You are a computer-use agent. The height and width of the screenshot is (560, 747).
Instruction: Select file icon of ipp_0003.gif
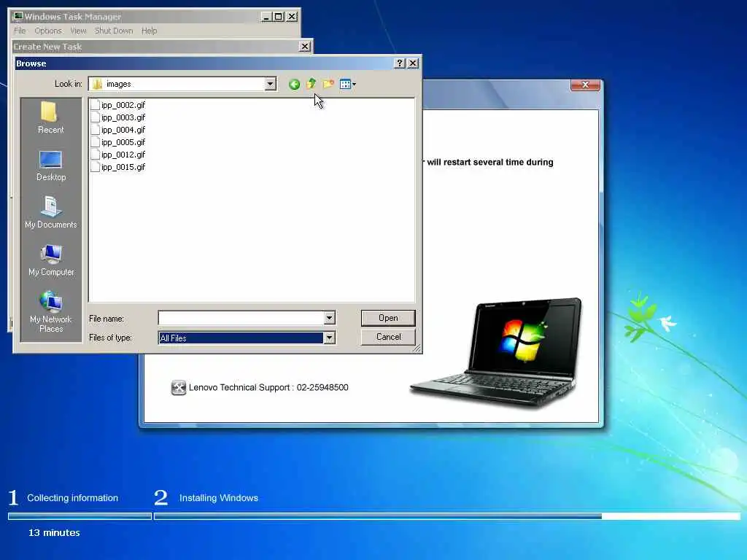(x=95, y=117)
